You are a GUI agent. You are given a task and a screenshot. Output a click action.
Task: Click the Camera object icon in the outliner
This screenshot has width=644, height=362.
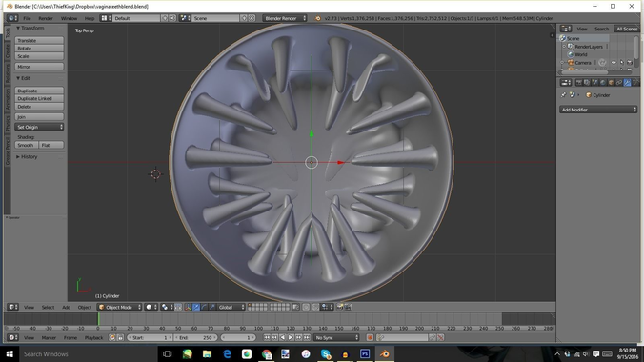[571, 63]
